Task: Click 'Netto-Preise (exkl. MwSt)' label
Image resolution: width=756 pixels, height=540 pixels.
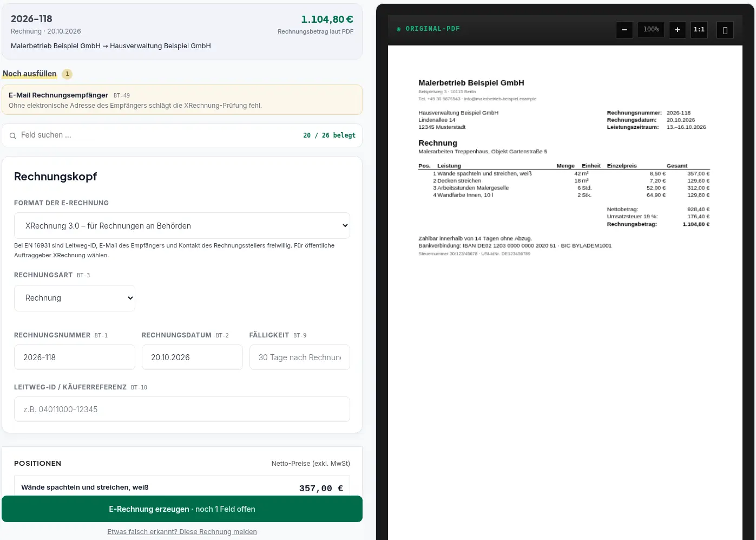Action: pyautogui.click(x=311, y=464)
